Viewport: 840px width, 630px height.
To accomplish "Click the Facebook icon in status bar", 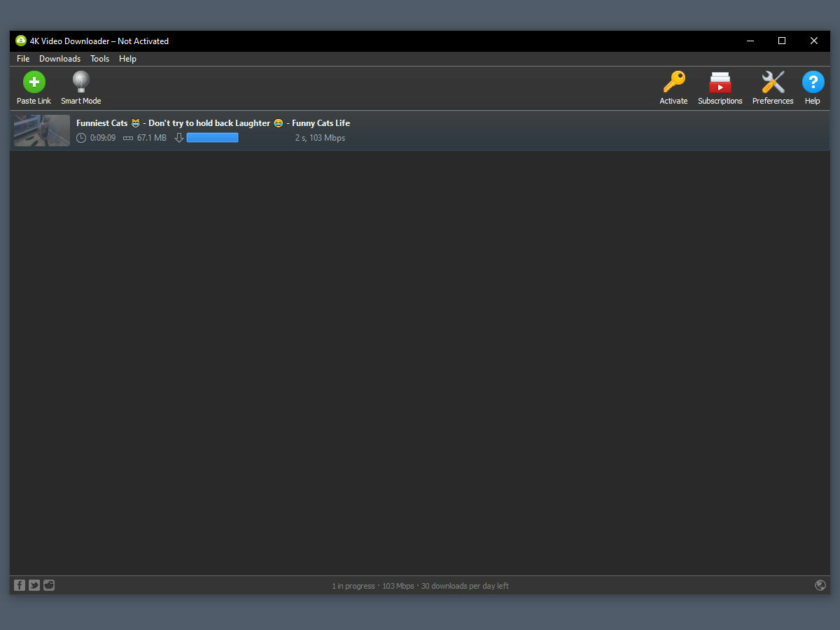I will [20, 585].
